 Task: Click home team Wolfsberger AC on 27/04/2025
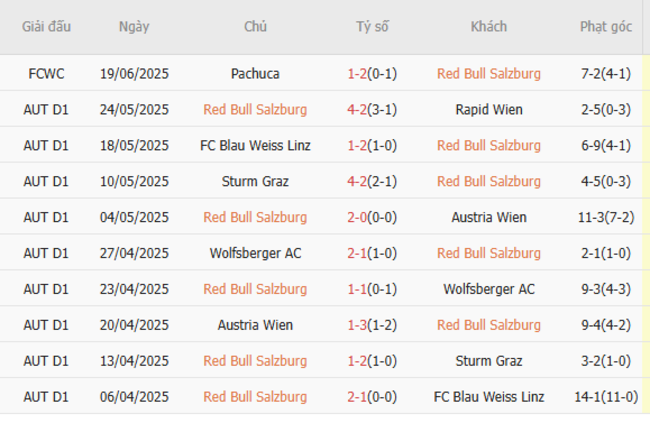(255, 253)
